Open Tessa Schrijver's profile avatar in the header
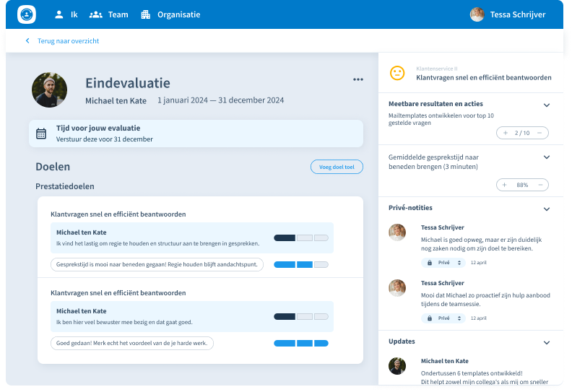Image resolution: width=572 pixels, height=392 pixels. click(x=477, y=14)
